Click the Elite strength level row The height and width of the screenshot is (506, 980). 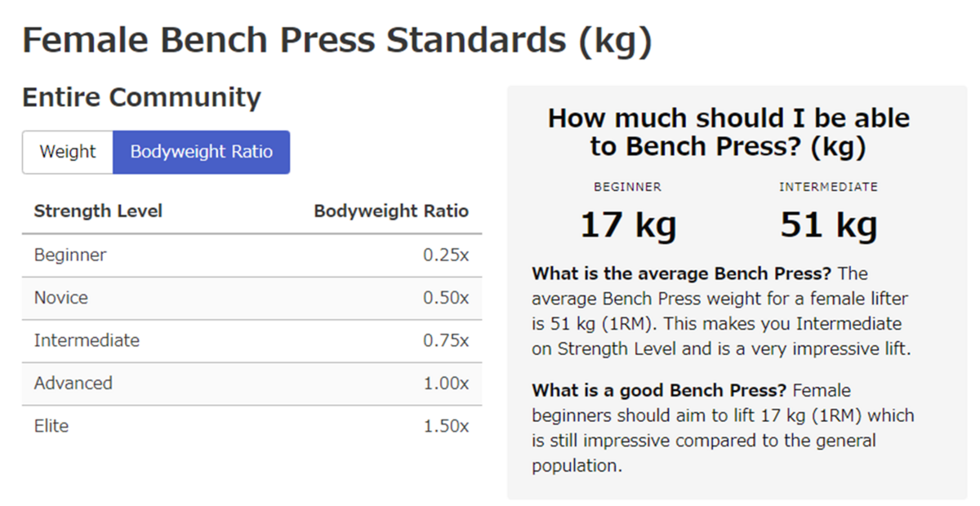tap(51, 426)
